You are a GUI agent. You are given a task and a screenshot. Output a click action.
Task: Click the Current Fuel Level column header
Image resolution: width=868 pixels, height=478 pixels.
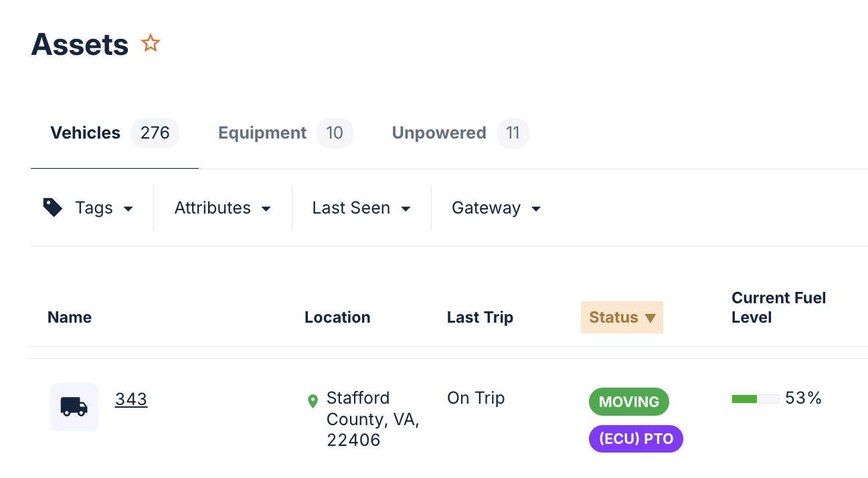pos(778,308)
